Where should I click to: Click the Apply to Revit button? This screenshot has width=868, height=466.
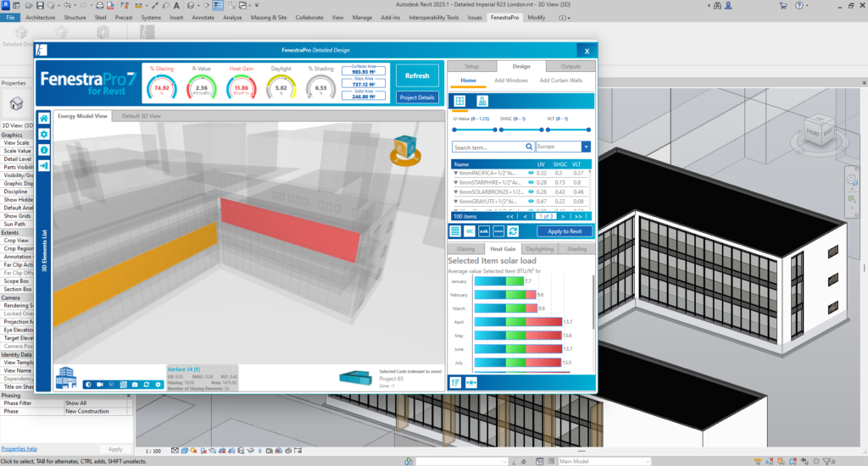coord(565,231)
